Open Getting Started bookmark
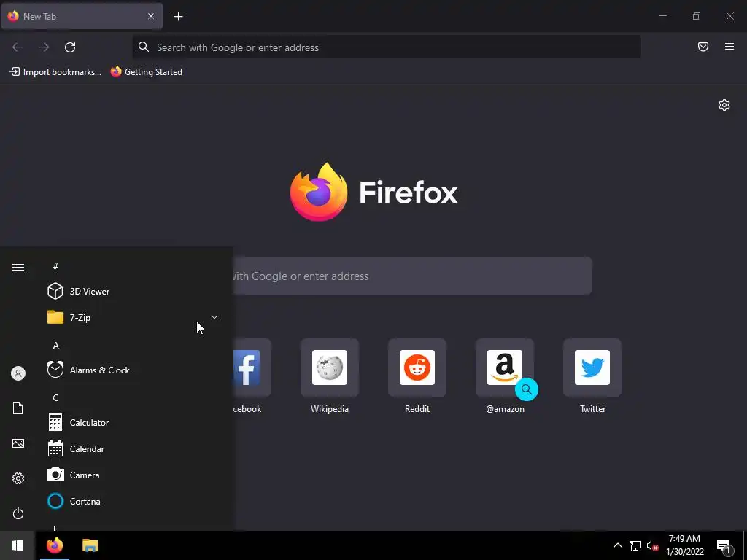The height and width of the screenshot is (560, 747). tap(147, 72)
